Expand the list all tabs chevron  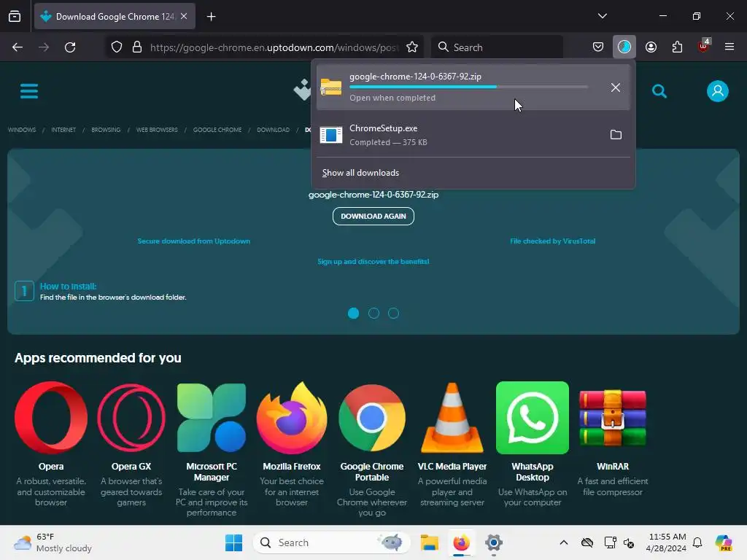[602, 16]
